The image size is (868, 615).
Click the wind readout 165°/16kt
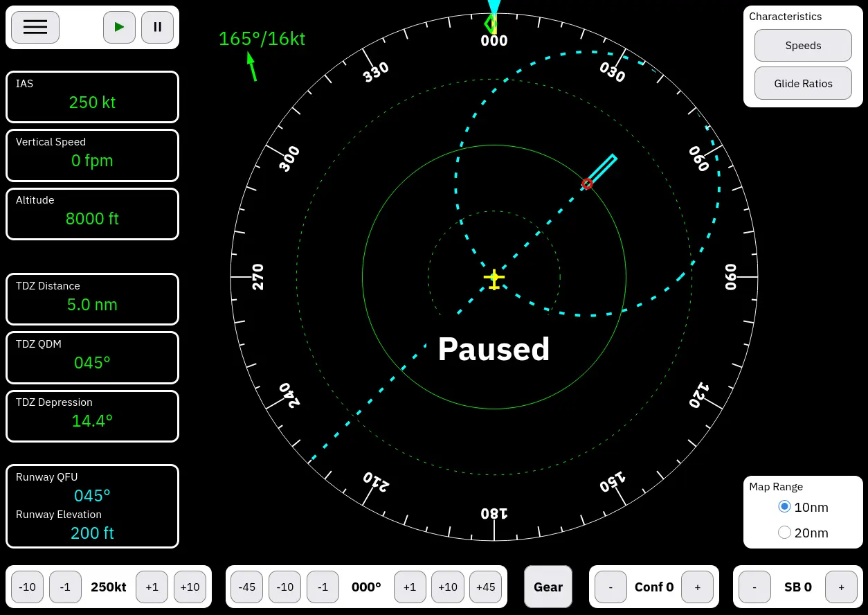tap(262, 39)
